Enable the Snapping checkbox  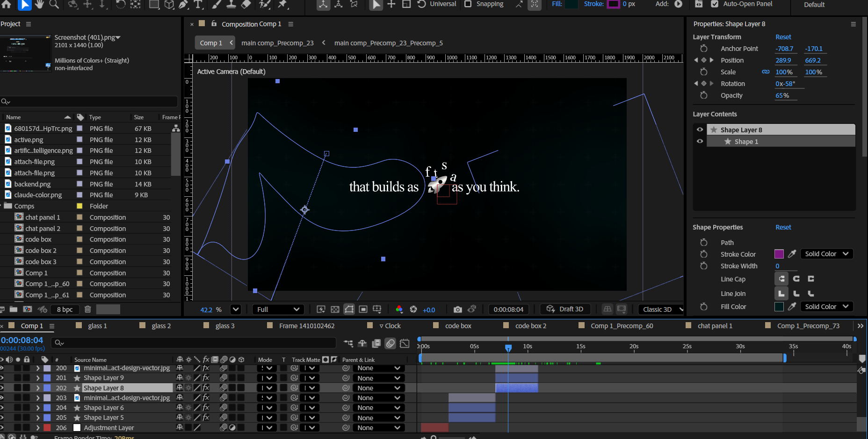[468, 4]
